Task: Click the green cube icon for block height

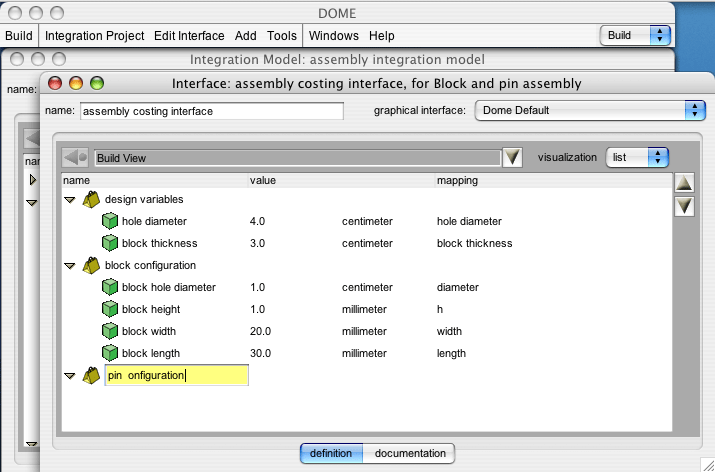Action: (x=109, y=309)
